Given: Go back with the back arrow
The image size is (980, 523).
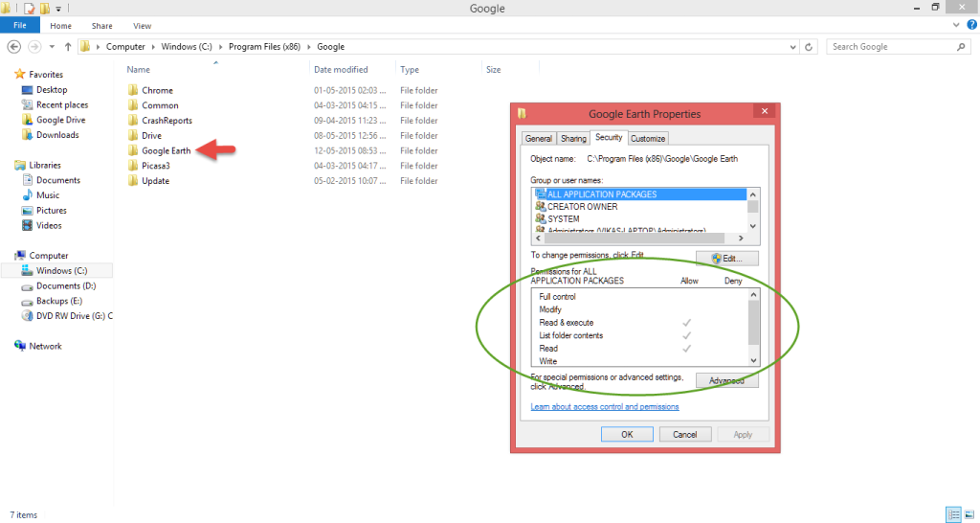Looking at the screenshot, I should coord(13,47).
